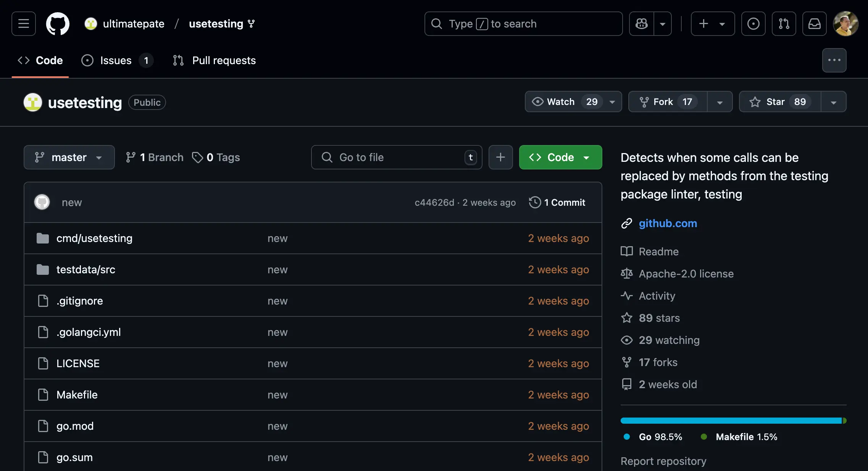Click inside the Go to file field

pos(397,157)
